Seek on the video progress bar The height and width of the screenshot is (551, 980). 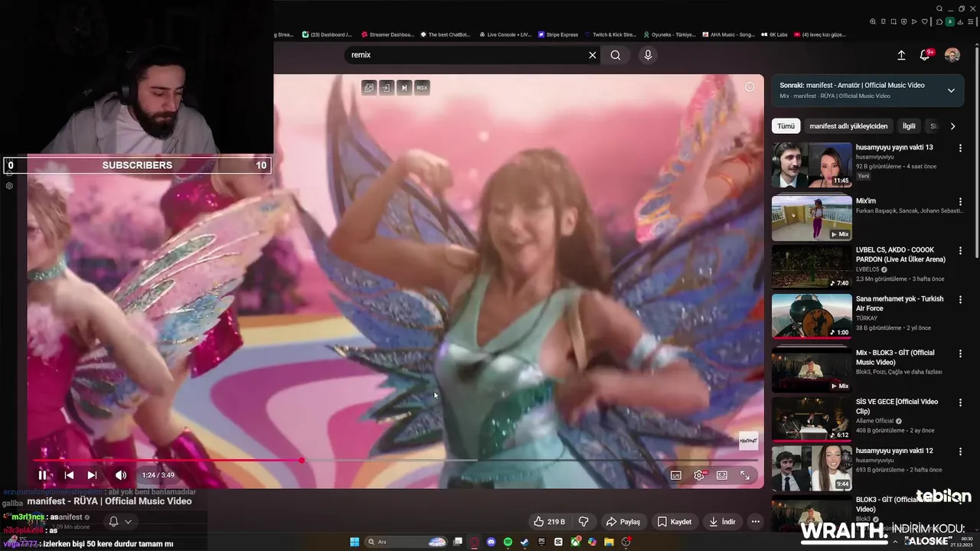tap(395, 461)
